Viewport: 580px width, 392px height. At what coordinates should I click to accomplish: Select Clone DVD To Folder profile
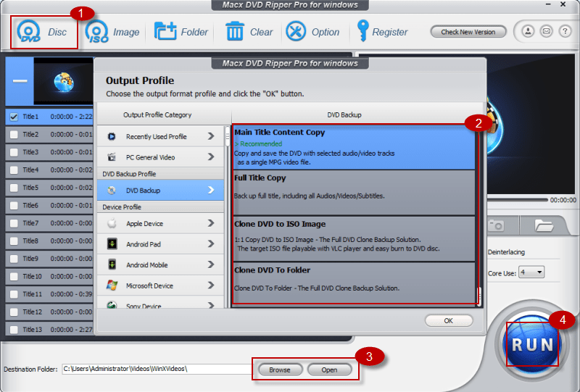click(354, 283)
